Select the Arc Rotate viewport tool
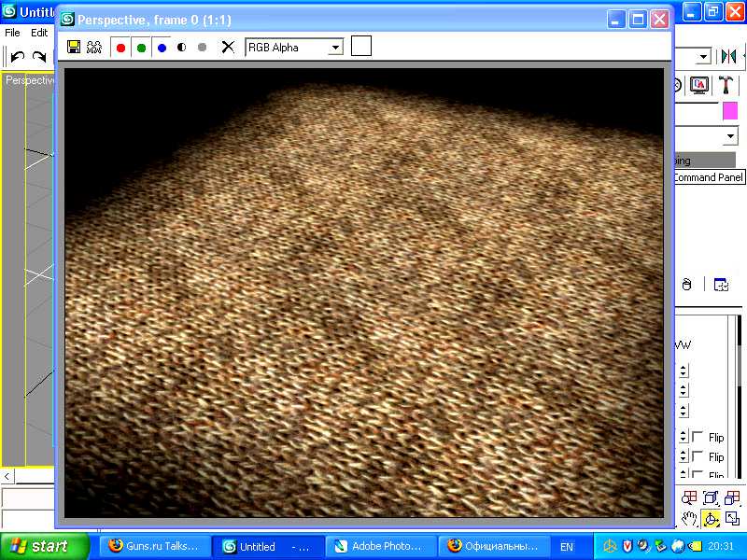747x560 pixels. coord(711,519)
